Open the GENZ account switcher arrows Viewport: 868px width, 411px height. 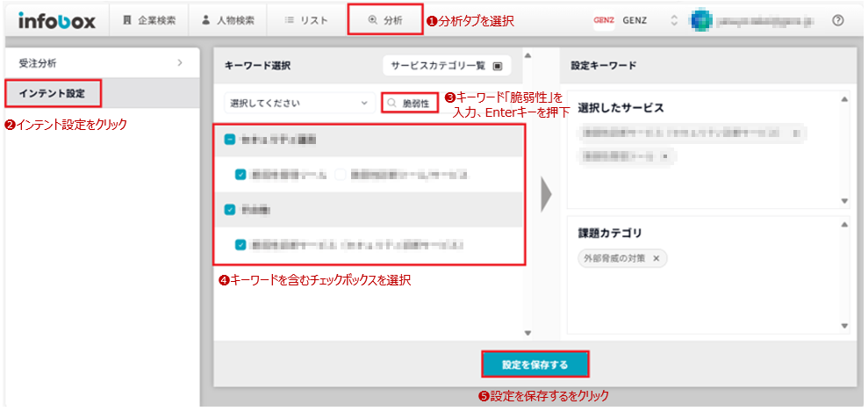(x=673, y=20)
